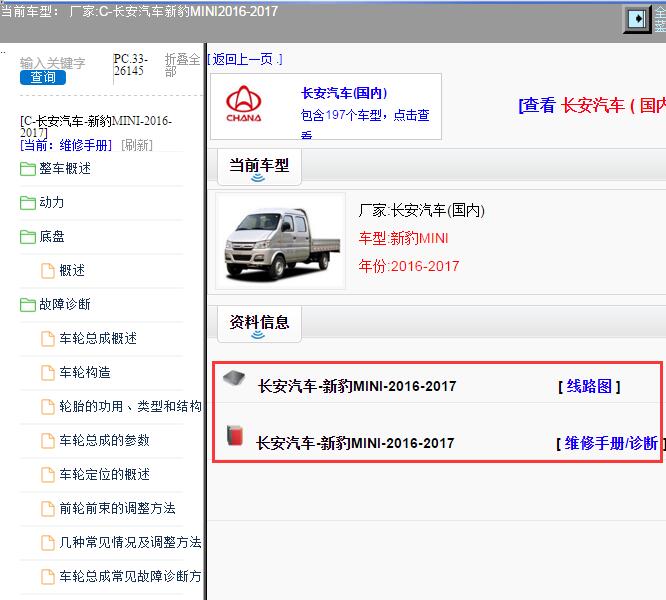Viewport: 666px width, 600px height.
Task: Focus the 输入关键字 keyword input field
Action: tap(53, 63)
